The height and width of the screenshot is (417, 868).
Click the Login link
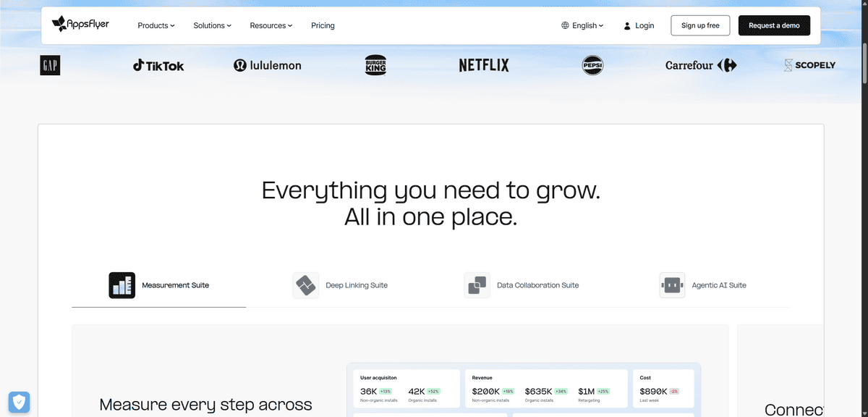[644, 25]
